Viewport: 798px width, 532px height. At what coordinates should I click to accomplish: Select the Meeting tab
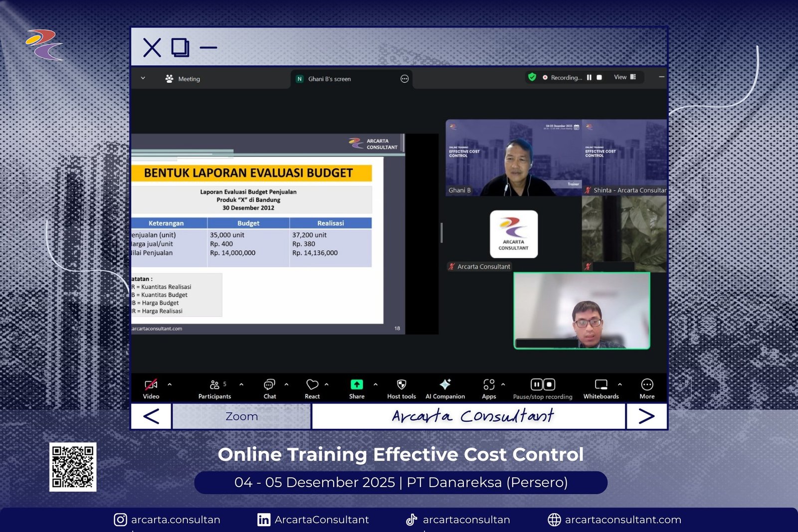click(x=183, y=79)
